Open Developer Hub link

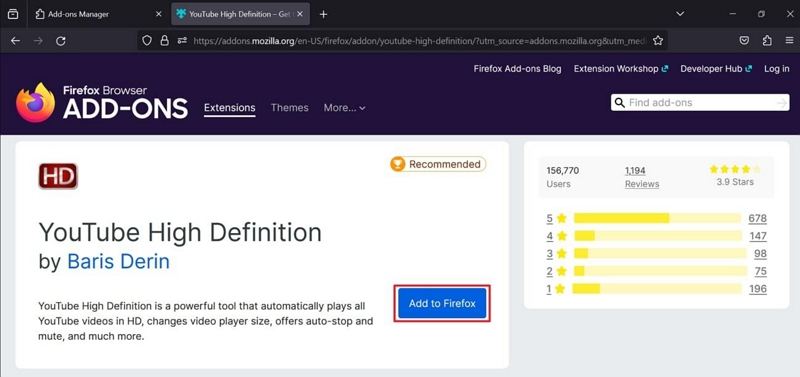click(x=716, y=69)
